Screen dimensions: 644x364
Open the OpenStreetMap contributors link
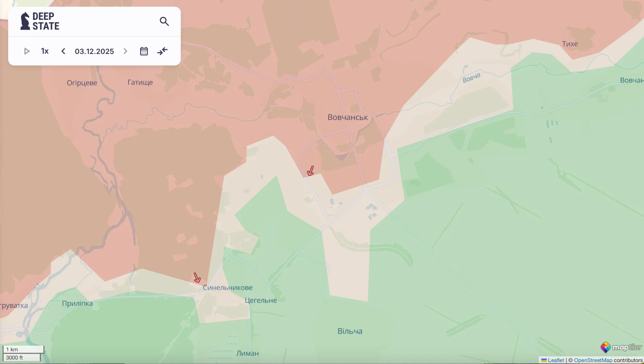593,360
